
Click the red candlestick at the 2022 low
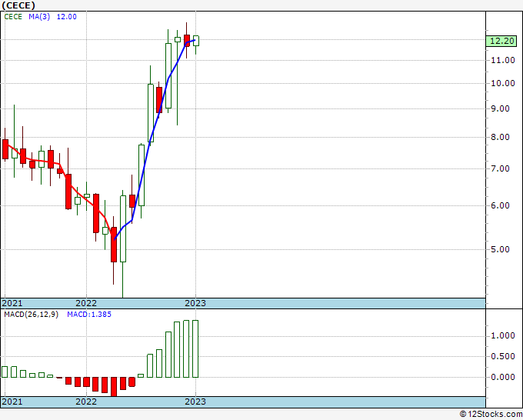point(114,245)
